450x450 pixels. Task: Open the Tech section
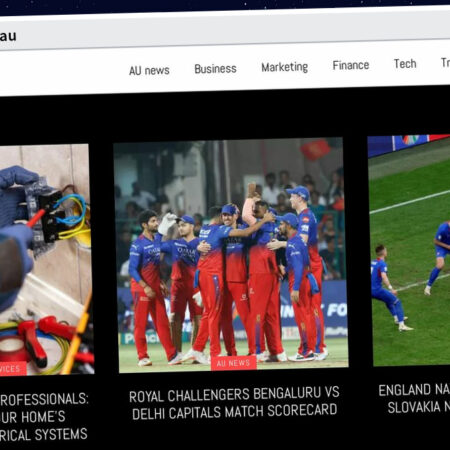pyautogui.click(x=405, y=63)
